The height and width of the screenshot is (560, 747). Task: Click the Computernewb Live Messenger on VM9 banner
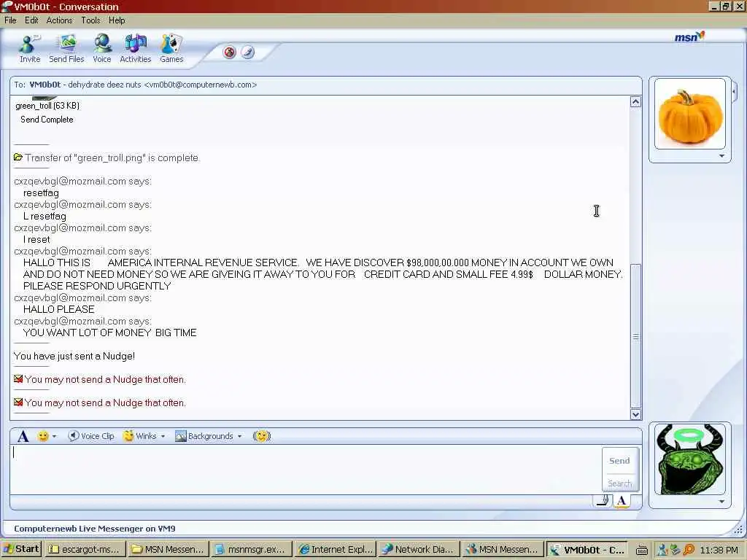click(95, 529)
